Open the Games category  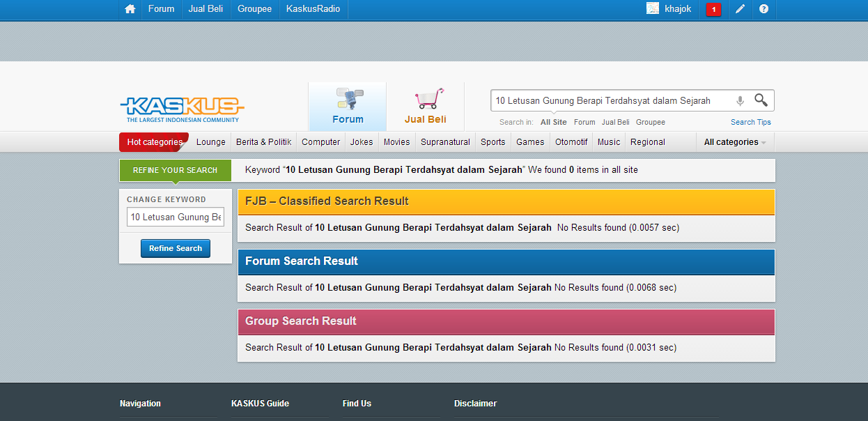[530, 142]
